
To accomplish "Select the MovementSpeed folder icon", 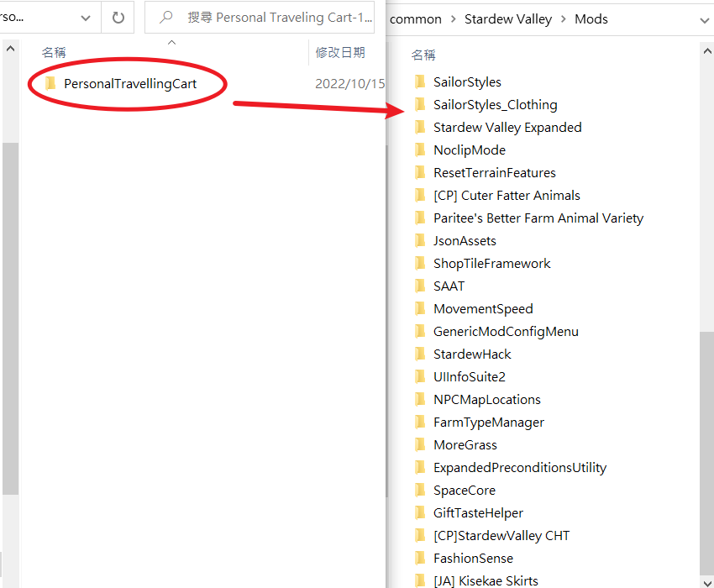I will [420, 308].
